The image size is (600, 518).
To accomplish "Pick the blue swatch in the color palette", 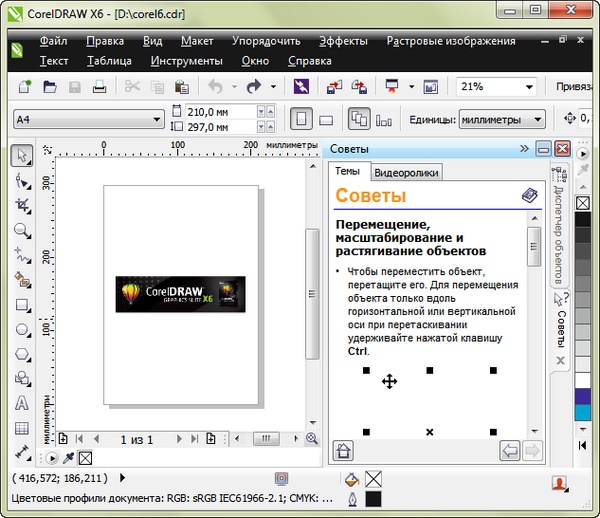I will pyautogui.click(x=585, y=396).
